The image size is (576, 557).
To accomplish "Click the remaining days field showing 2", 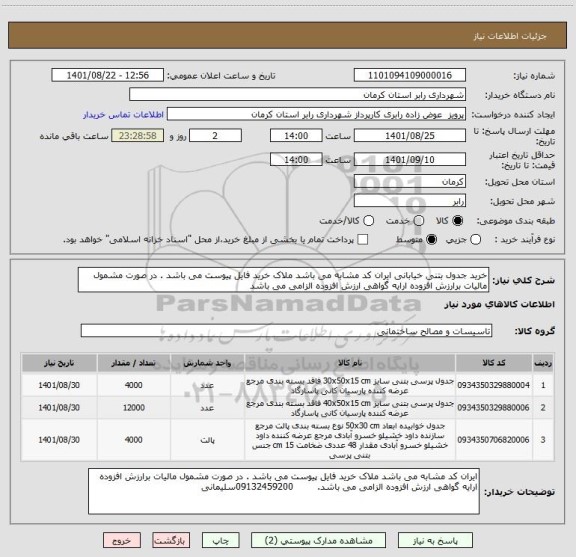I will point(215,136).
